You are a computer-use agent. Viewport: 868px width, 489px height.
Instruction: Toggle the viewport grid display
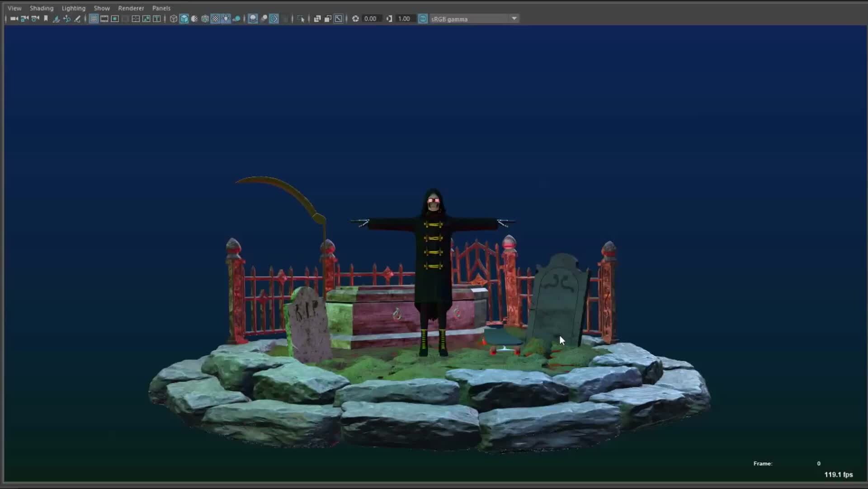pos(93,19)
